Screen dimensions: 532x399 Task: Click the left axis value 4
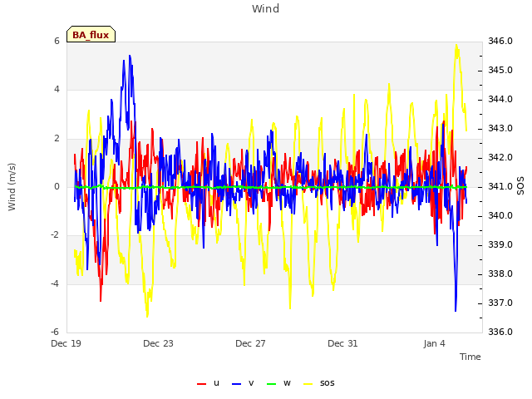(57, 90)
